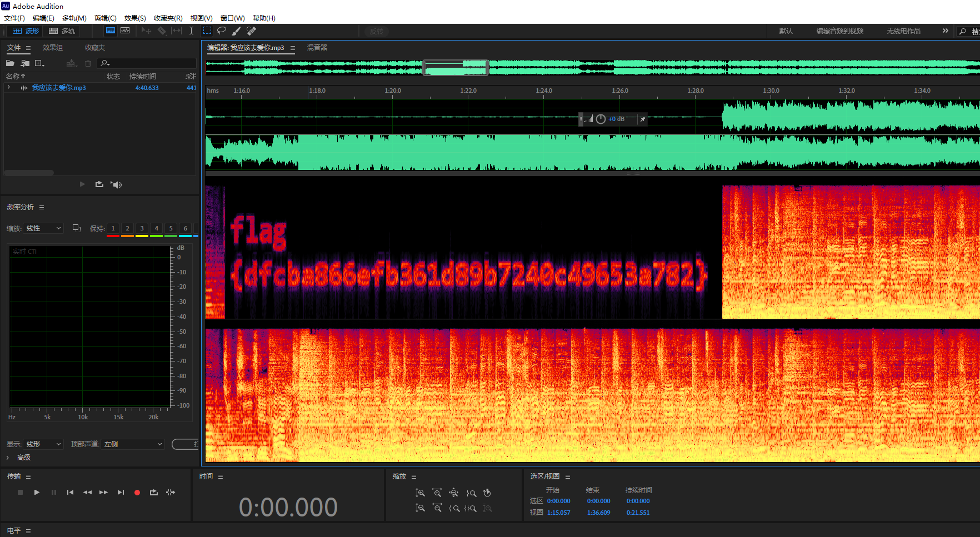Select the Razor tool in toolbar
980x537 pixels.
pyautogui.click(x=162, y=31)
